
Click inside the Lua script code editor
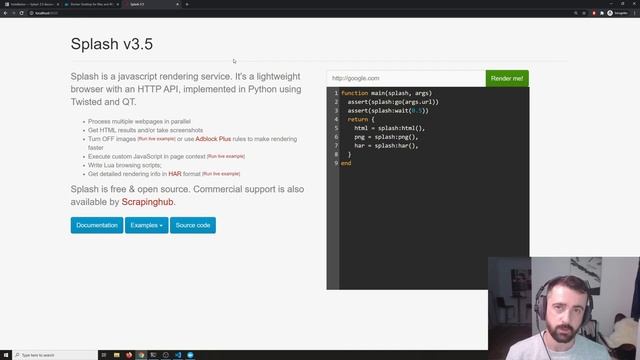pyautogui.click(x=428, y=188)
